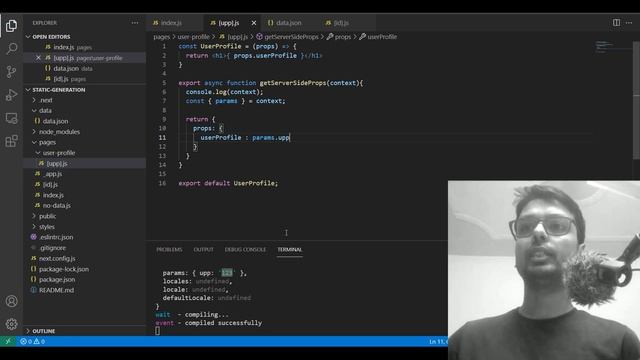Open editor More Actions ellipsis

click(x=629, y=22)
